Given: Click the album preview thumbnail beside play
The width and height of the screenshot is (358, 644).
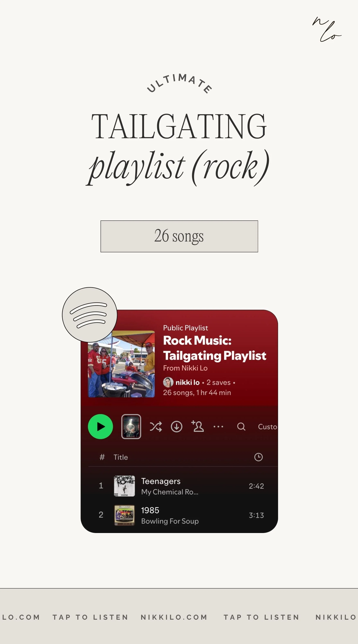Looking at the screenshot, I should pyautogui.click(x=131, y=426).
